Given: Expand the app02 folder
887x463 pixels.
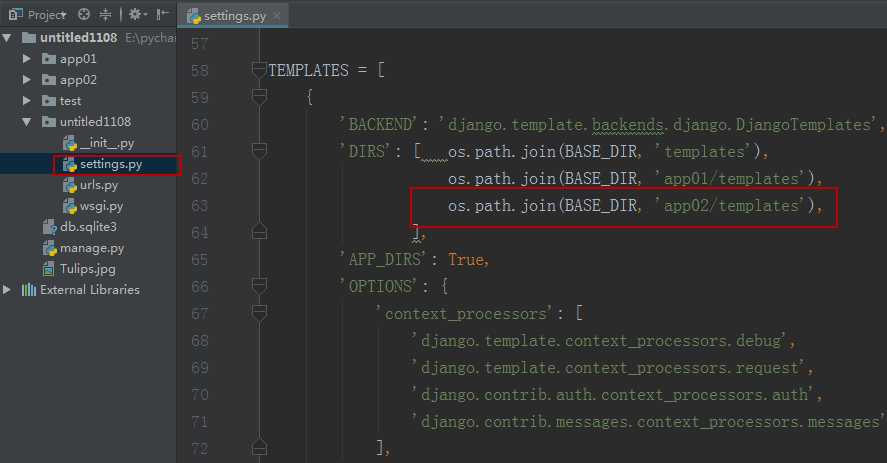Looking at the screenshot, I should [26, 80].
